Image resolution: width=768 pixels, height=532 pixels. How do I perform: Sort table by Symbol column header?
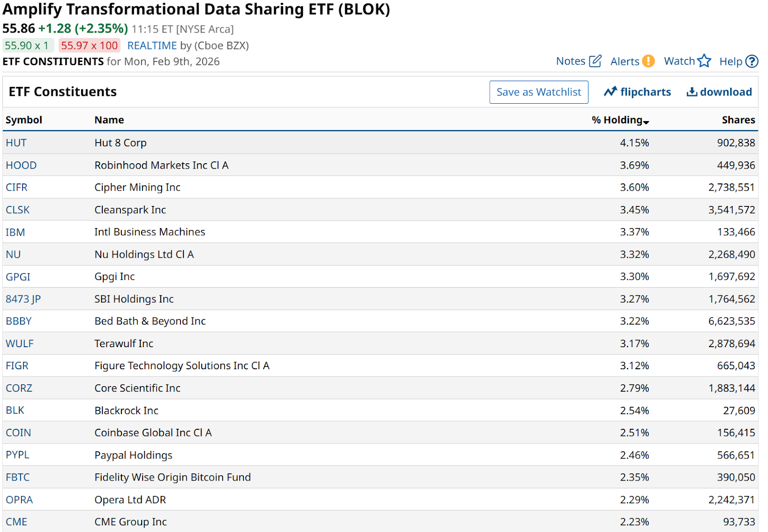click(24, 120)
